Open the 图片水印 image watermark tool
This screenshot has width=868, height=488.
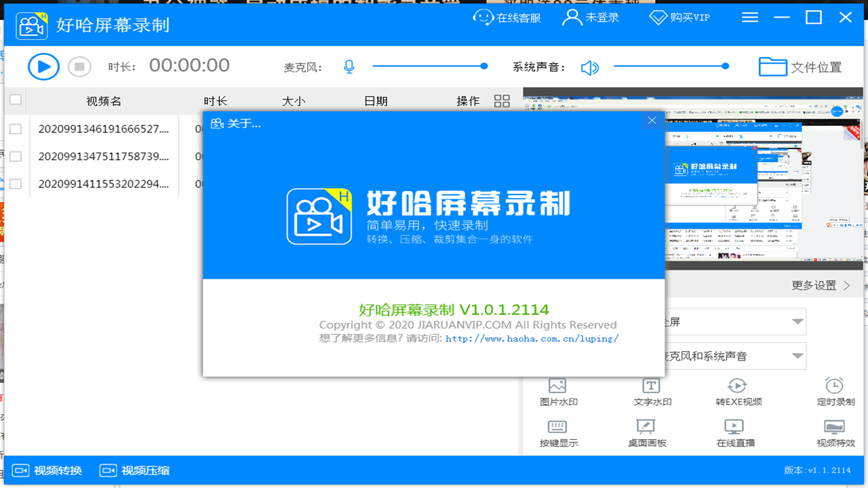click(556, 392)
